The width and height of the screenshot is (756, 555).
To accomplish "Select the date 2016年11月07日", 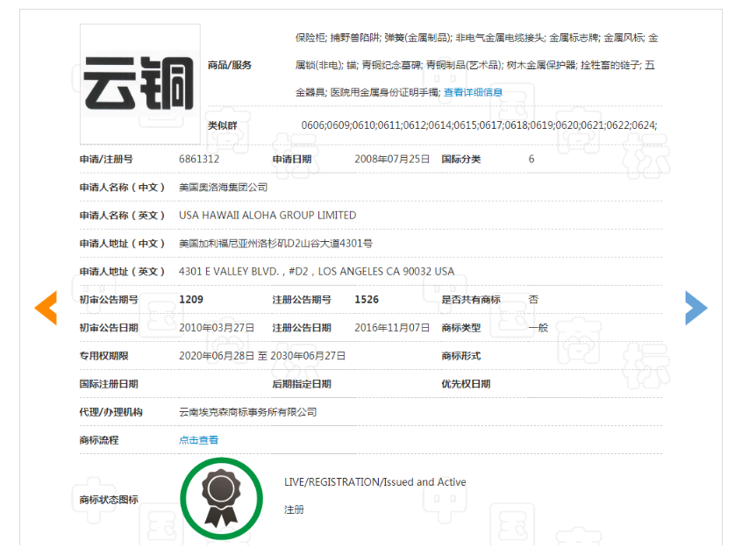I will pos(392,328).
